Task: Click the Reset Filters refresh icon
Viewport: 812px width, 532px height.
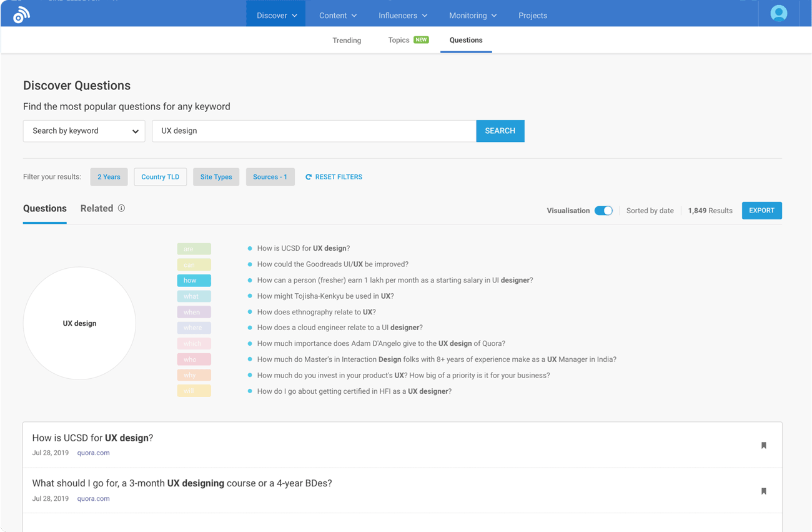Action: pos(309,177)
